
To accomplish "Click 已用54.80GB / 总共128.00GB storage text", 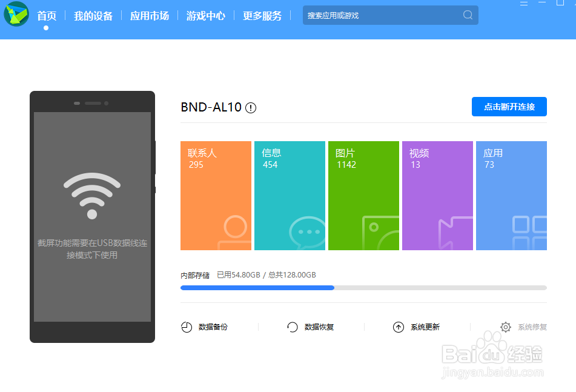I will 266,275.
